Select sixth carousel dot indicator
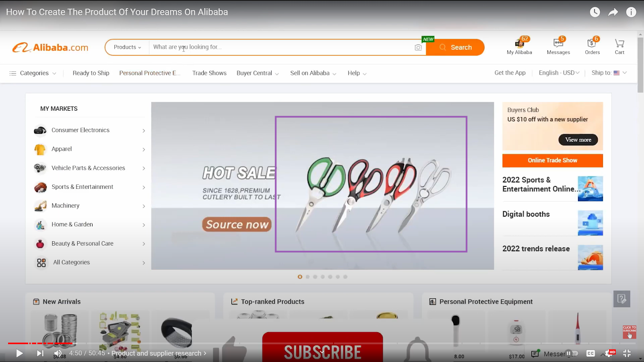The image size is (644, 362). click(x=338, y=277)
